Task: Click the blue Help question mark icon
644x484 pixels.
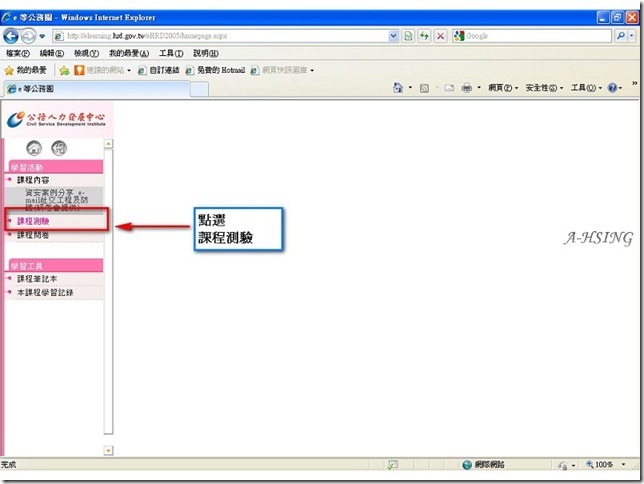Action: coord(612,88)
